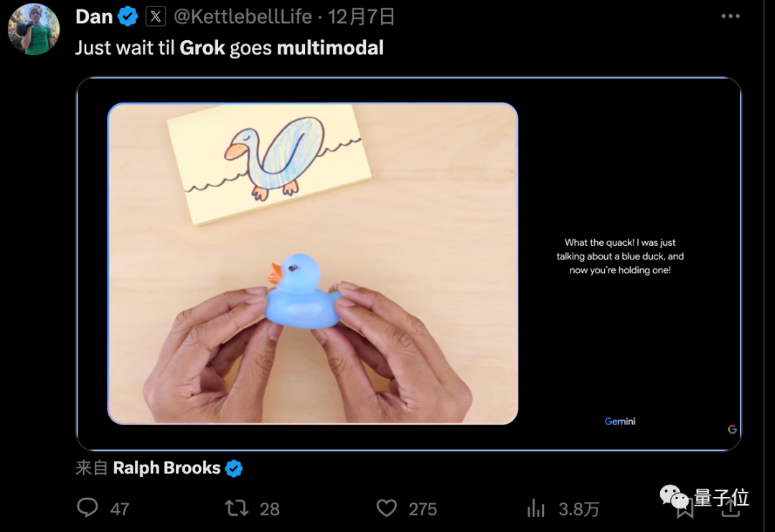Click the bold word Grok
The height and width of the screenshot is (532, 775).
point(202,48)
